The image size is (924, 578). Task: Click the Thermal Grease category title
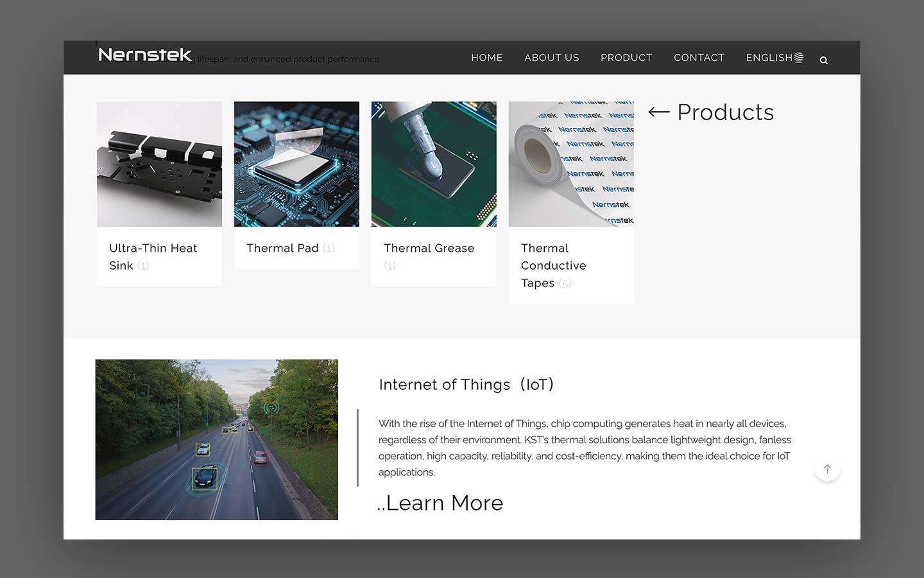tap(429, 248)
